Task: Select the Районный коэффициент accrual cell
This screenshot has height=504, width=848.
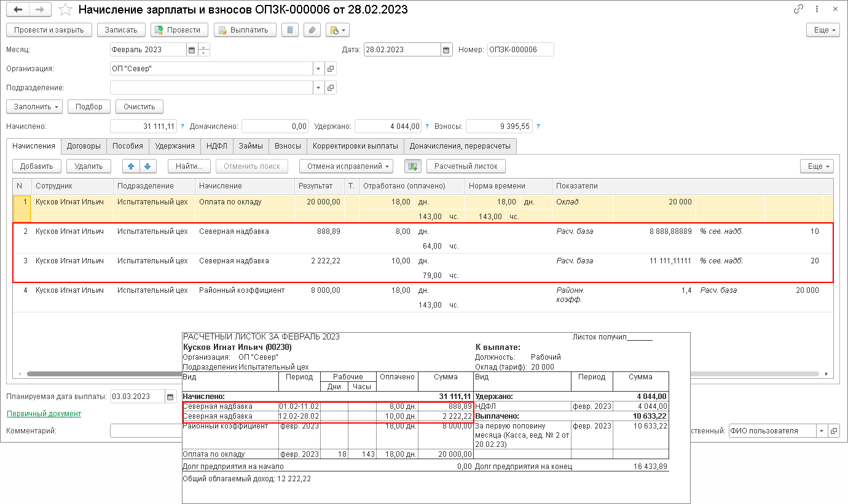Action: [244, 290]
